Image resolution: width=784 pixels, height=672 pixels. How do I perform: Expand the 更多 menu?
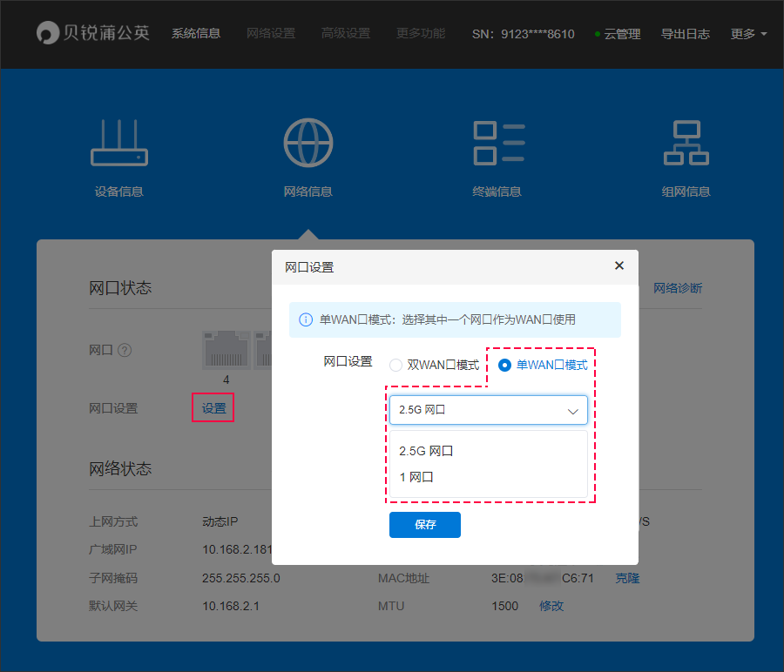click(x=748, y=34)
